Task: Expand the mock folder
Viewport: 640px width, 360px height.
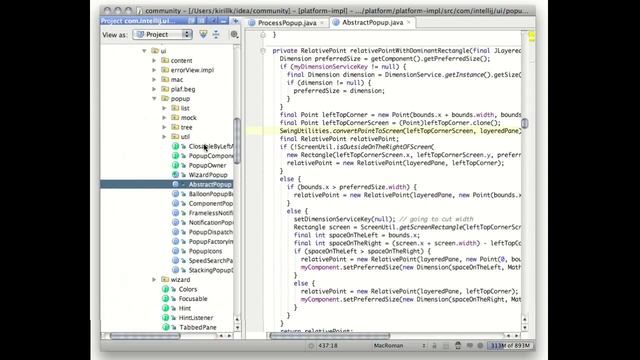Action: tap(164, 118)
